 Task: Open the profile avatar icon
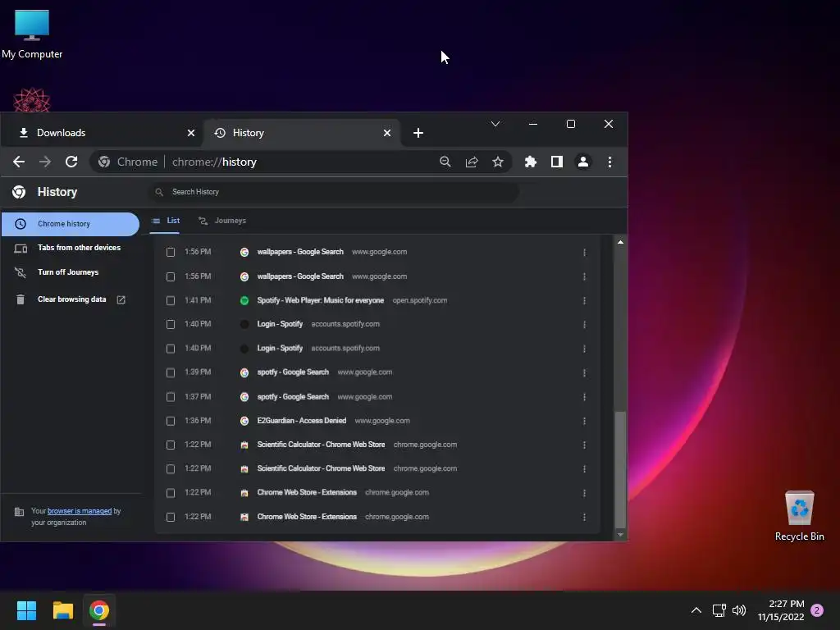(x=583, y=162)
